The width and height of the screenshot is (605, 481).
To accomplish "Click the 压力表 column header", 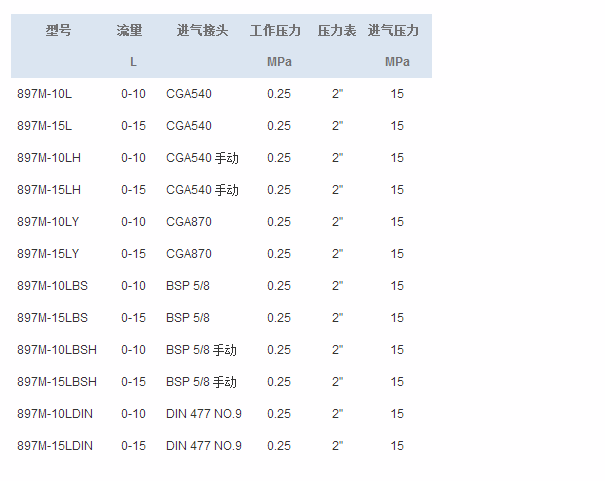I will [x=337, y=31].
